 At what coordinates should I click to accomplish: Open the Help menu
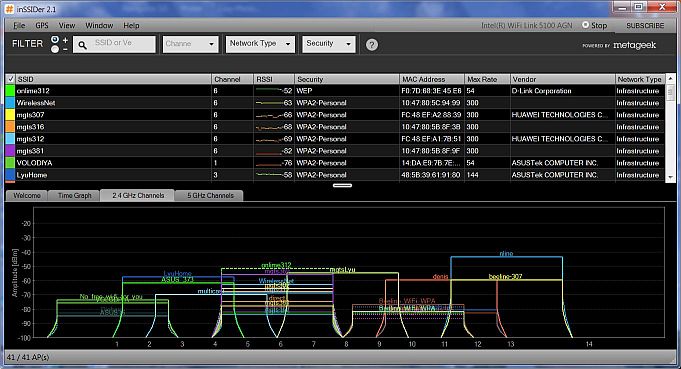pyautogui.click(x=131, y=26)
